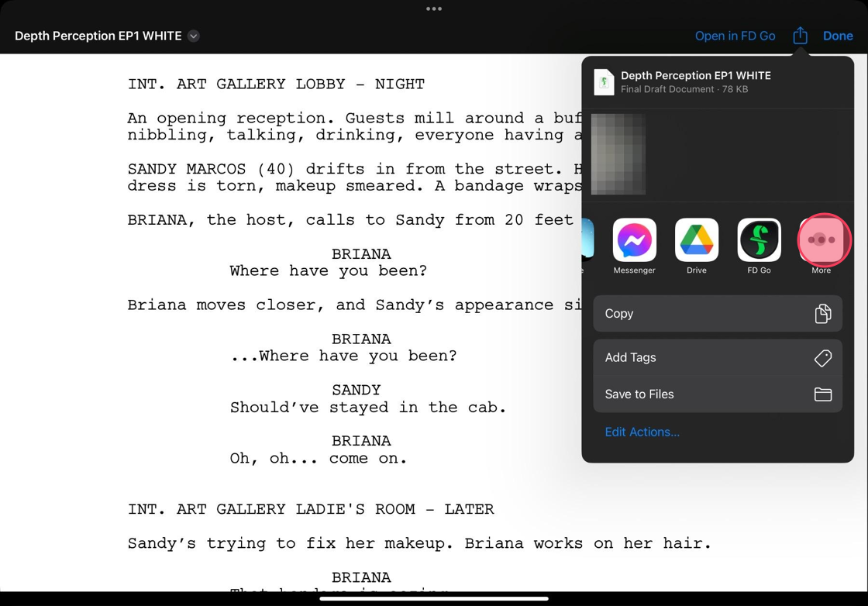Image resolution: width=868 pixels, height=606 pixels.
Task: Open the three-dot multitasking menu at top
Action: click(434, 9)
